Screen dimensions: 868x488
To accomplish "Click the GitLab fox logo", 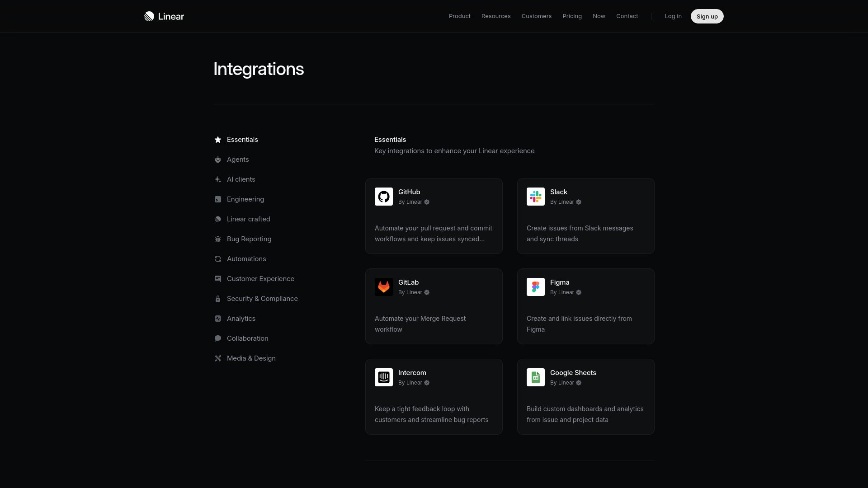I will click(x=384, y=287).
